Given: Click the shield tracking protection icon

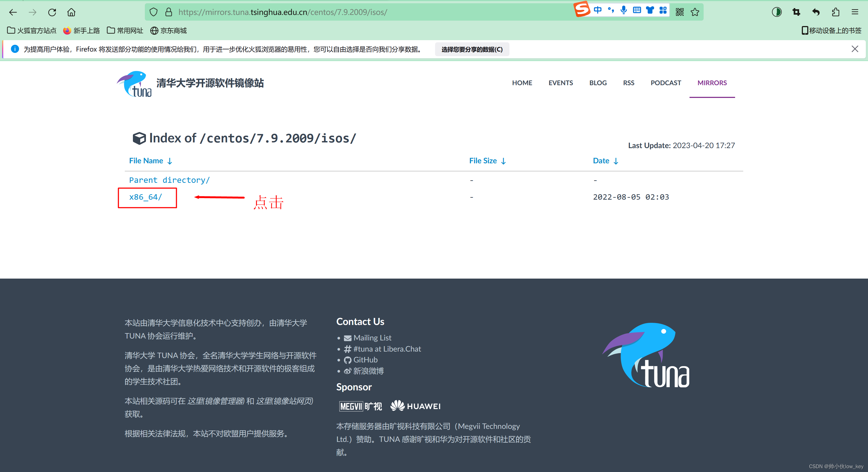Looking at the screenshot, I should (153, 12).
